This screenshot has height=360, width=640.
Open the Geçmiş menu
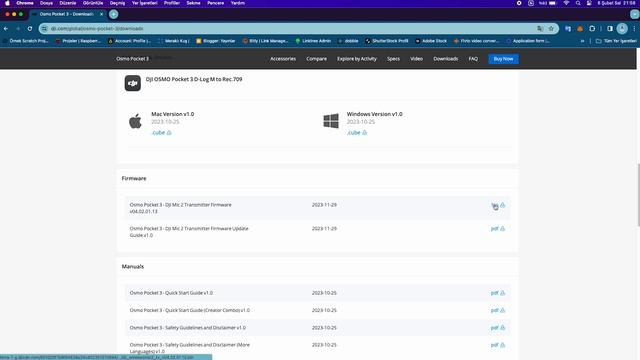[x=118, y=3]
